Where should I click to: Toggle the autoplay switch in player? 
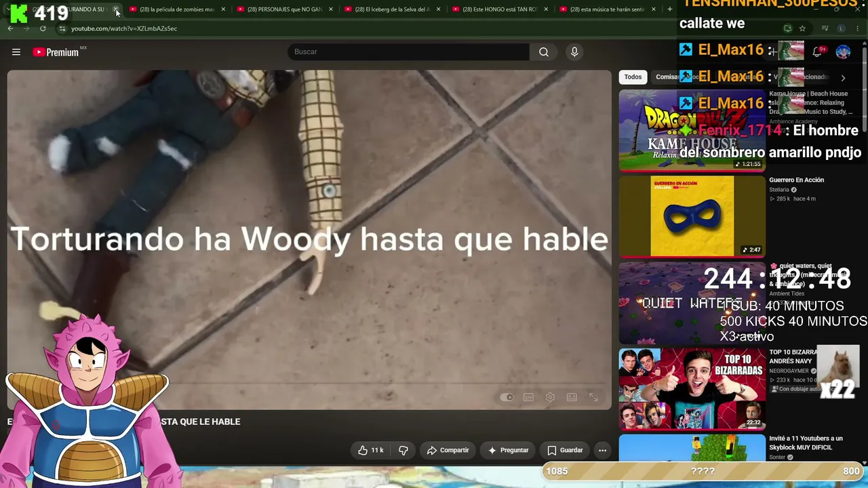tap(507, 397)
